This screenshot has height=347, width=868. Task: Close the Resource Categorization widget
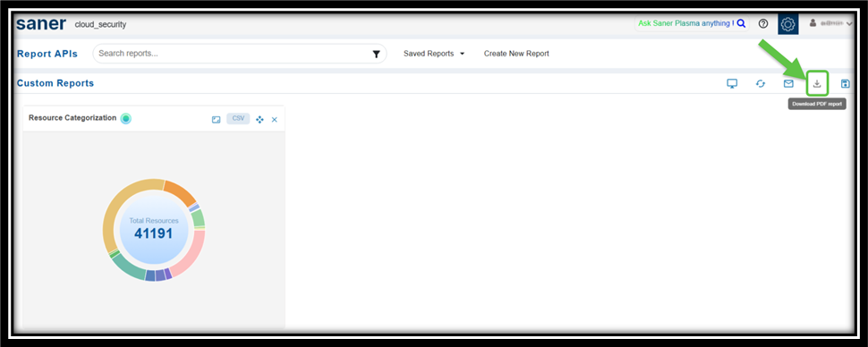[x=274, y=119]
